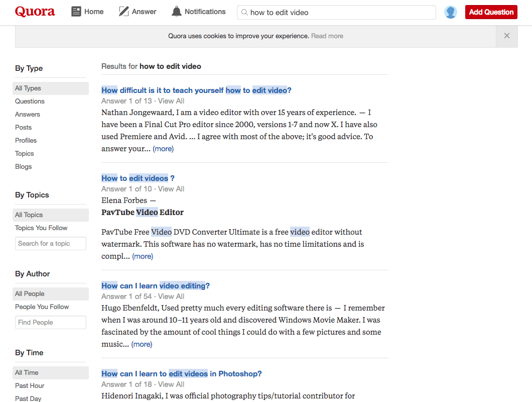Focus the 'how to edit video' search box
The image size is (532, 402).
click(x=336, y=12)
